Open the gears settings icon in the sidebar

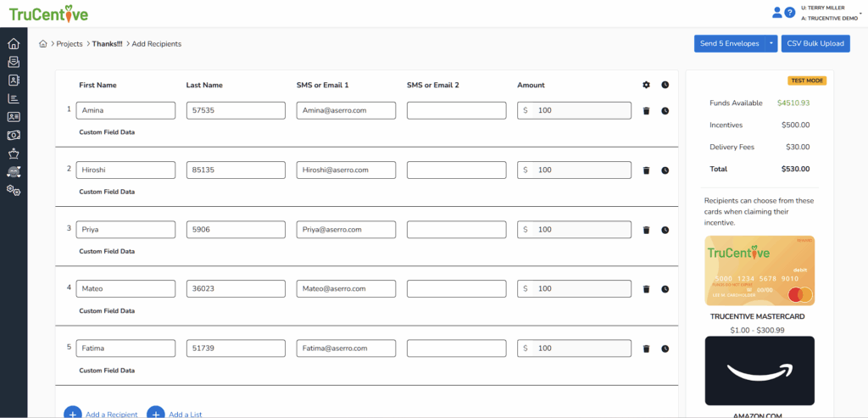[14, 191]
